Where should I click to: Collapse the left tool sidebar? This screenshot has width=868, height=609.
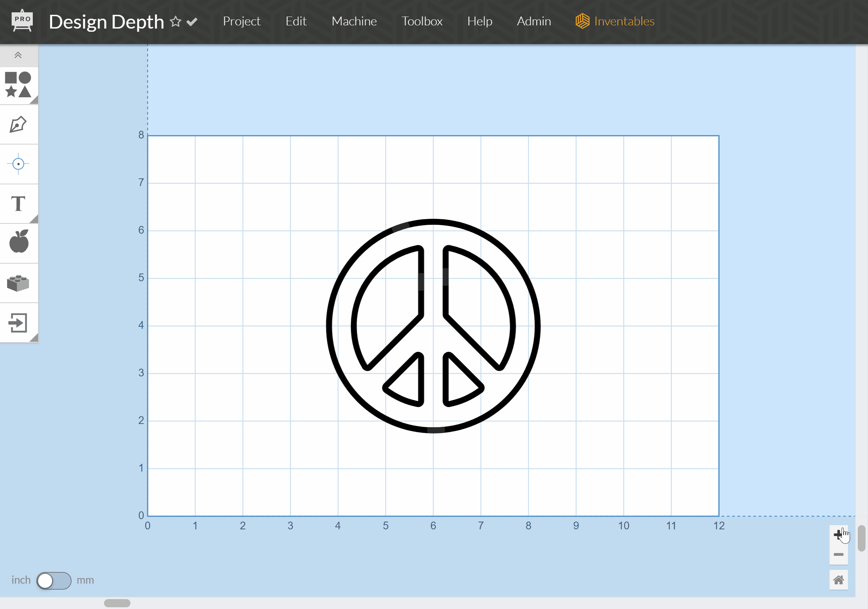[x=18, y=55]
